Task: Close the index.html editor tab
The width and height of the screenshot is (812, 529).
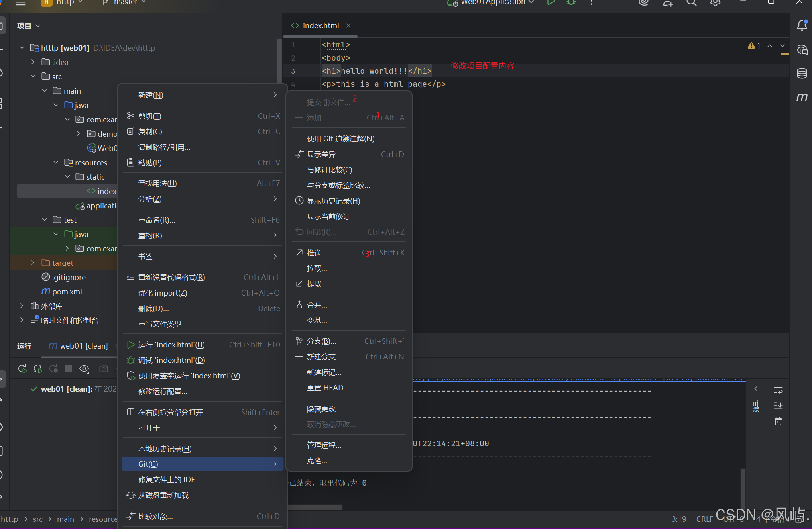Action: 348,25
